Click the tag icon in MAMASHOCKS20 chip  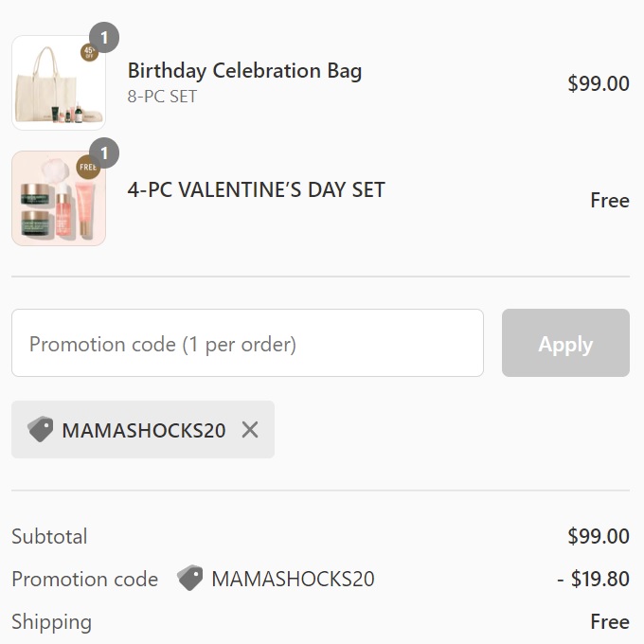(41, 429)
